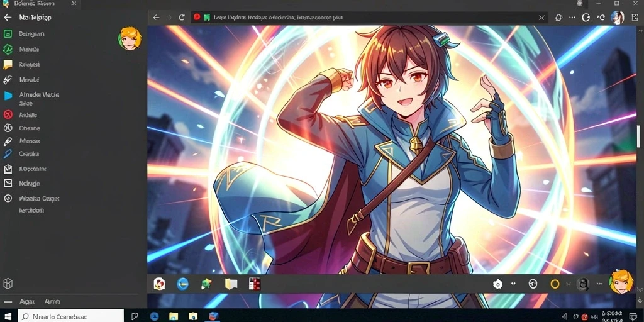
Task: Close the tab in the title bar
Action: point(74,3)
